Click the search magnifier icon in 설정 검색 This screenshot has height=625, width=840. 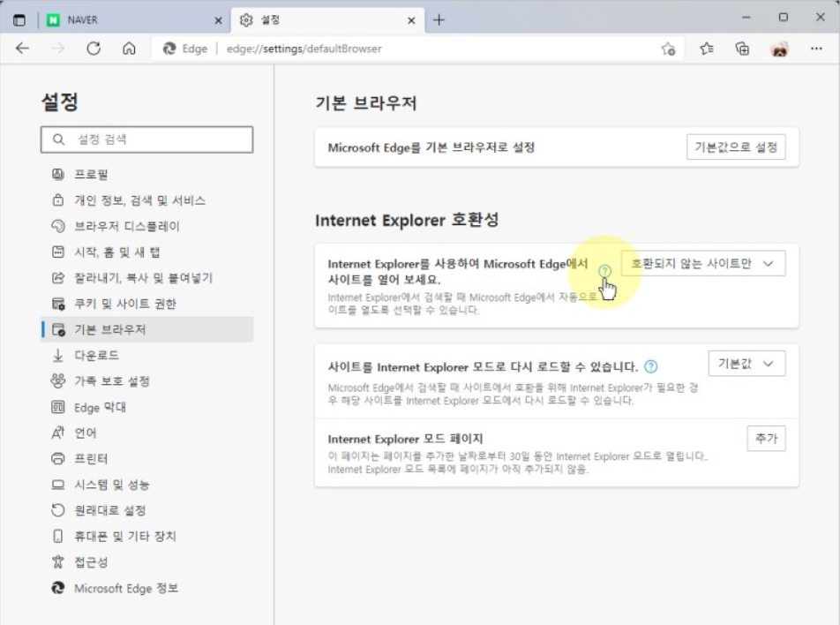pos(58,139)
